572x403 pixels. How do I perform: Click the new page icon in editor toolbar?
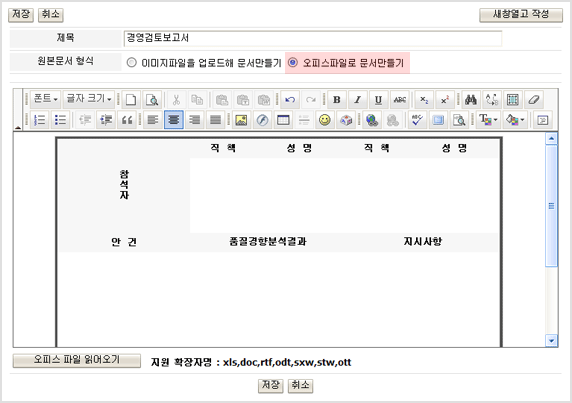coord(131,100)
